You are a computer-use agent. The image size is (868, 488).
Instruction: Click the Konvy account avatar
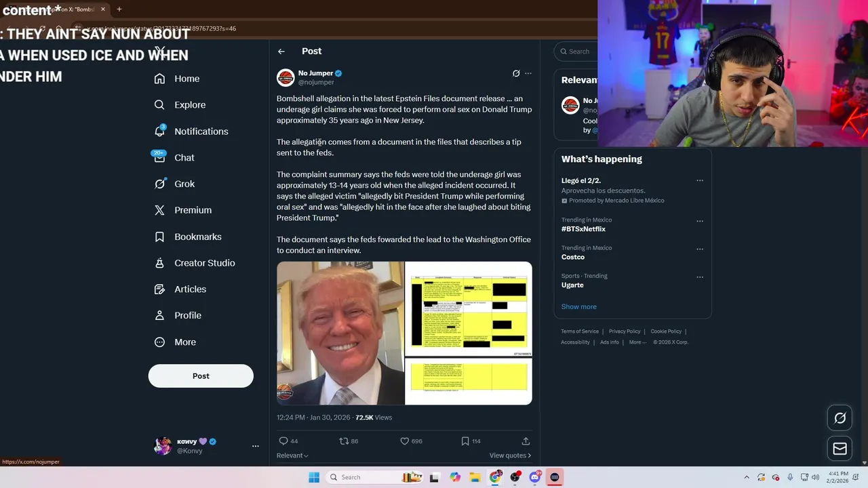163,446
